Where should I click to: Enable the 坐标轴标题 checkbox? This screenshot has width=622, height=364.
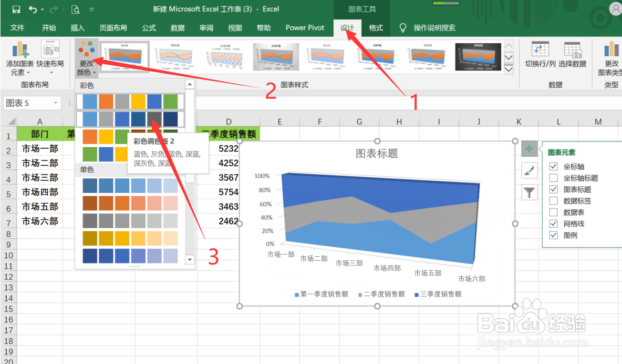553,177
